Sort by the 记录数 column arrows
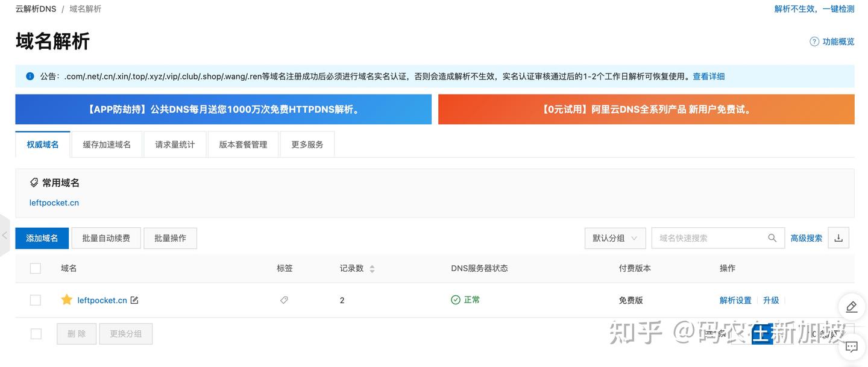The height and width of the screenshot is (367, 868). coord(372,269)
